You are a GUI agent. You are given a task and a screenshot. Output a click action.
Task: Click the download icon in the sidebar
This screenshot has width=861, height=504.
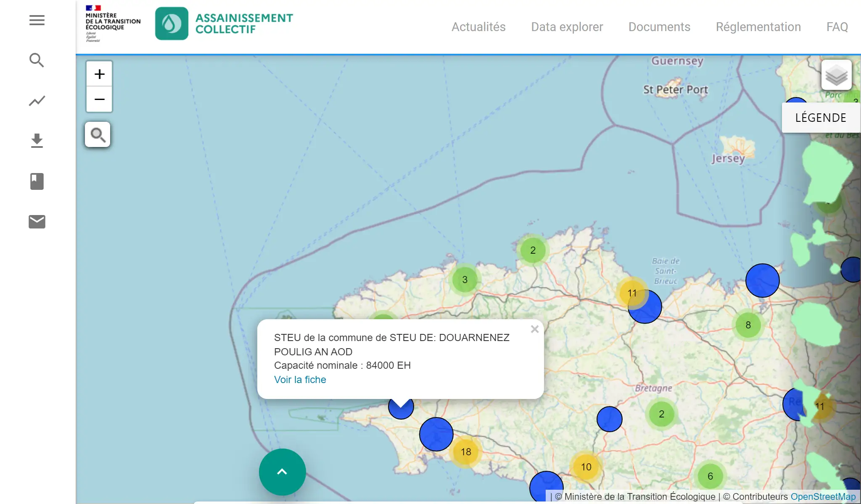37,141
